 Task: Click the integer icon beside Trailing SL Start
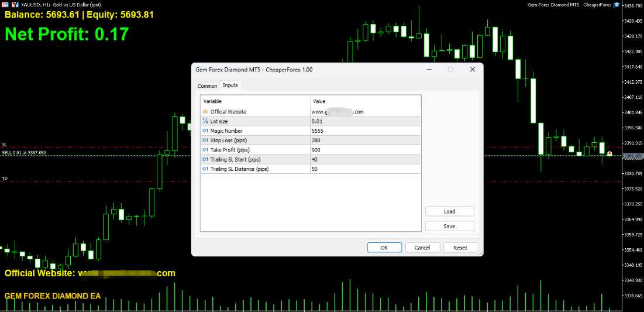(x=205, y=159)
